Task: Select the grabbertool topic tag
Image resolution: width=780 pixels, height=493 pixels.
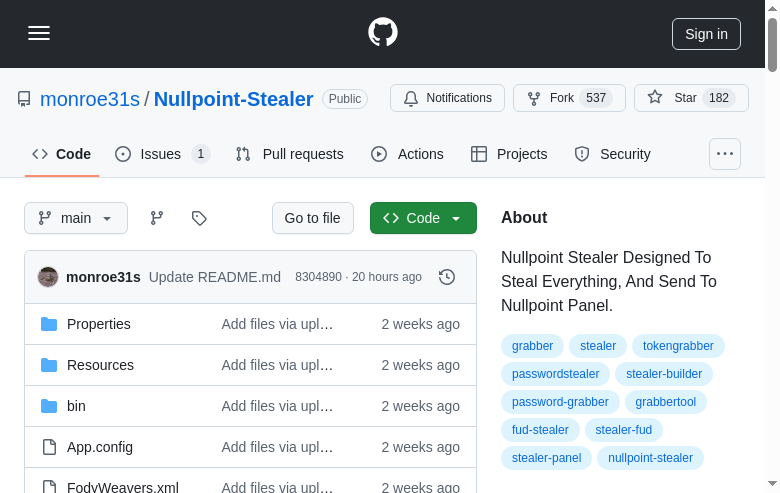Action: (x=665, y=402)
